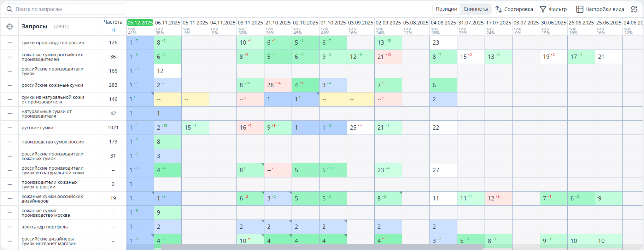Image resolution: width=644 pixels, height=250 pixels.
Task: Click position 23 under 04.08.2025 for 'сумки производство россия'
Action: click(x=443, y=42)
